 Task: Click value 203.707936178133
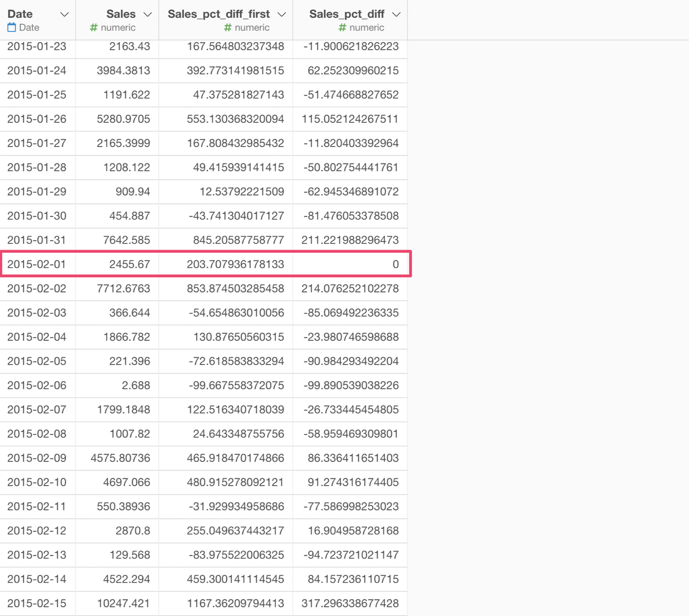[x=235, y=264]
